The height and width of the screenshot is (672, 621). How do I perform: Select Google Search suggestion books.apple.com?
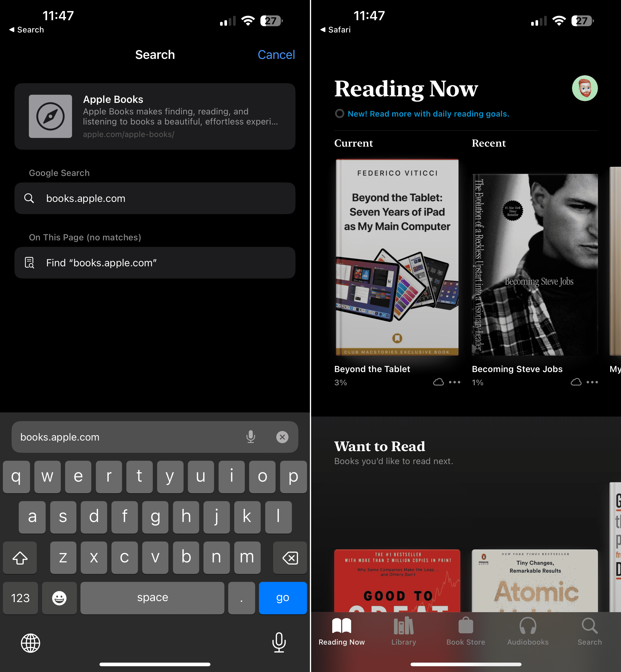tap(155, 198)
